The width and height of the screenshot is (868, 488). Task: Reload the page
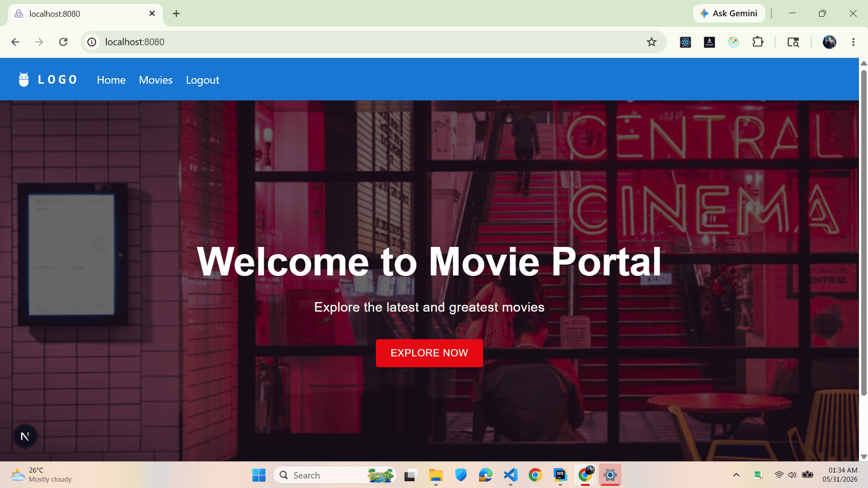(63, 42)
